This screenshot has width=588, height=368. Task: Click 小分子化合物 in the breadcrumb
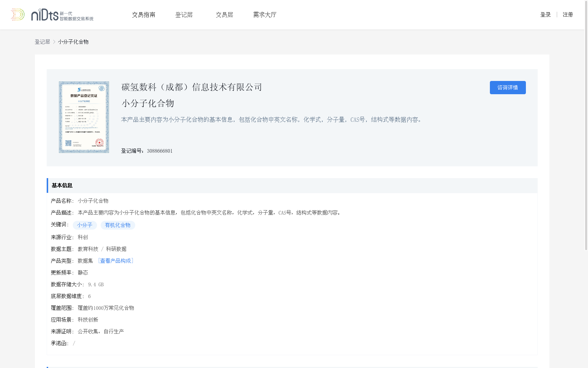[73, 42]
